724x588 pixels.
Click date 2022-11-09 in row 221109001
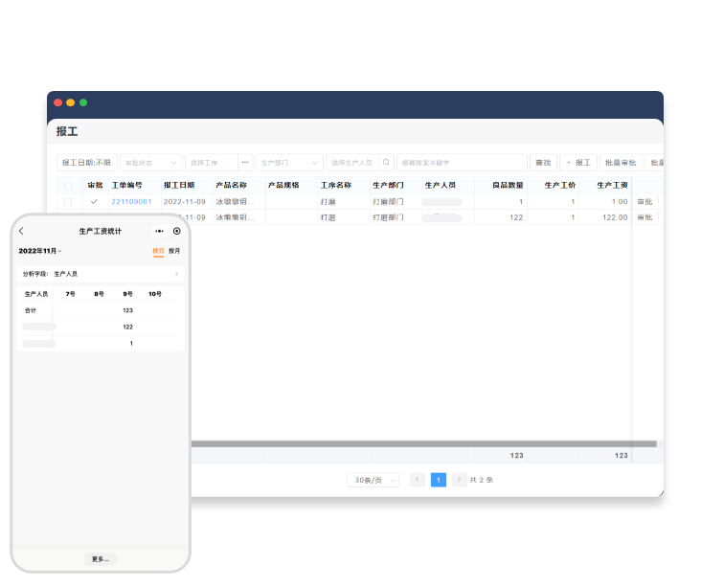coord(184,201)
